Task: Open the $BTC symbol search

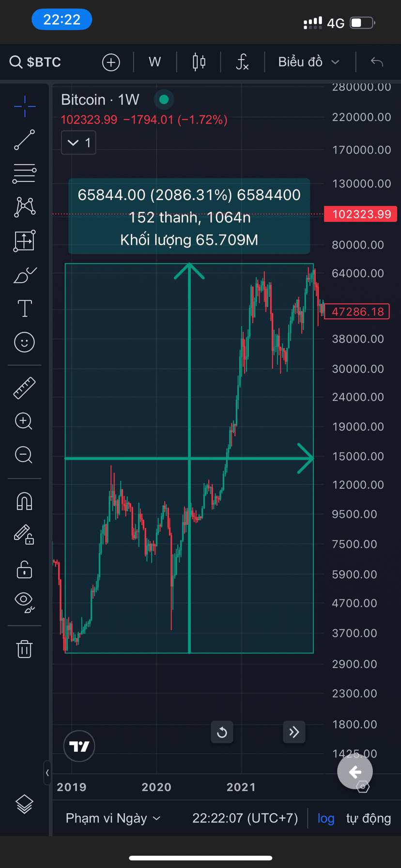Action: pyautogui.click(x=35, y=62)
